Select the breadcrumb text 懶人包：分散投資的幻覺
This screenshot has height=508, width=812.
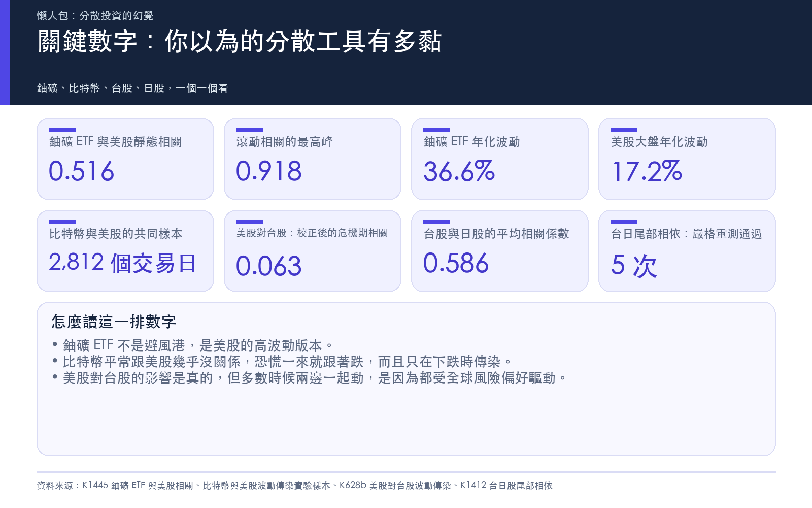coord(95,16)
